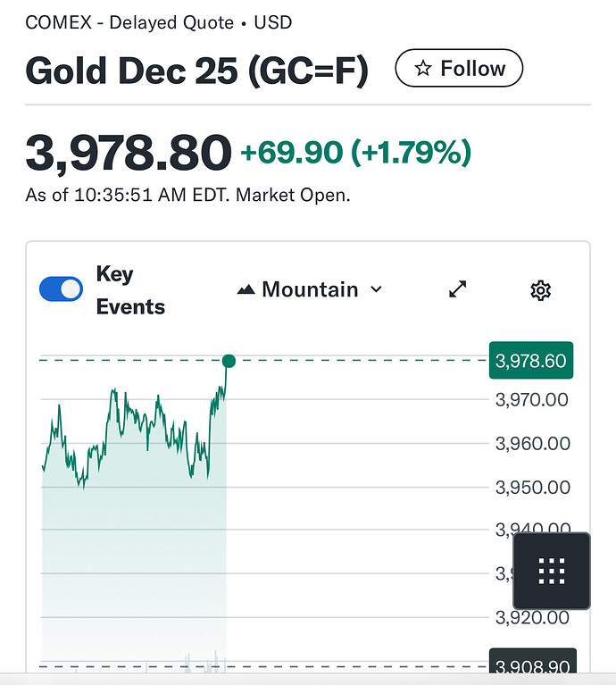
Task: Click the +69.90 (+1.79%) change value
Action: [x=355, y=153]
